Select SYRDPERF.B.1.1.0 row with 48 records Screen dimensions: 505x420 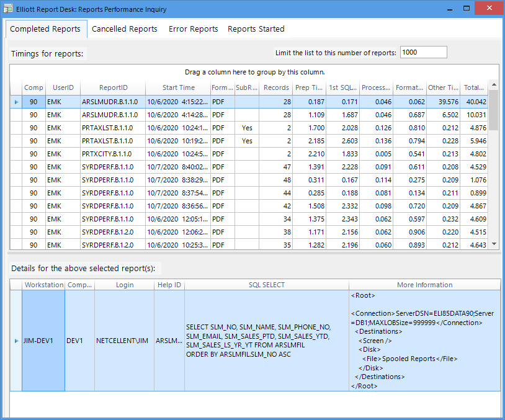(249, 180)
